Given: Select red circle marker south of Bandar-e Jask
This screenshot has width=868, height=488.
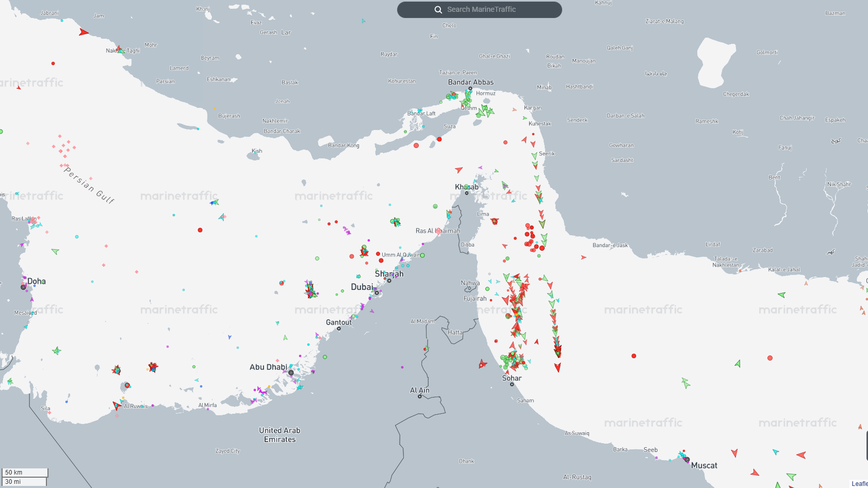Looking at the screenshot, I should [x=634, y=356].
